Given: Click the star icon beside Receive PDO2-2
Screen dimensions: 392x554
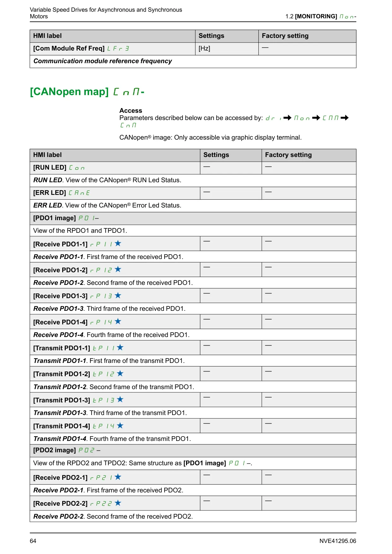Looking at the screenshot, I should pos(118,503).
